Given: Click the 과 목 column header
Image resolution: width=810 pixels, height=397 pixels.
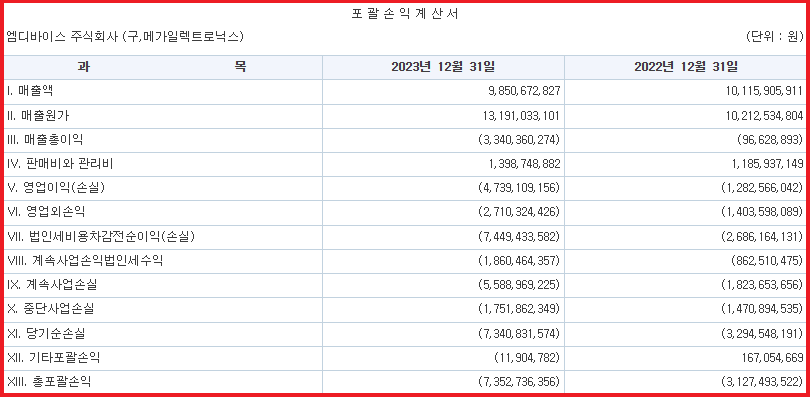Looking at the screenshot, I should (x=162, y=67).
